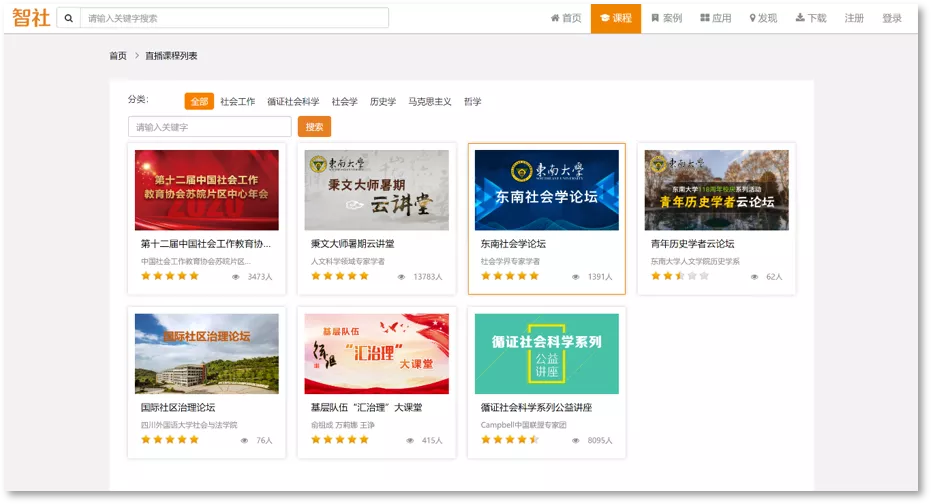The image size is (931, 504).
Task: Click the eye icon beside 62人
Action: [754, 277]
